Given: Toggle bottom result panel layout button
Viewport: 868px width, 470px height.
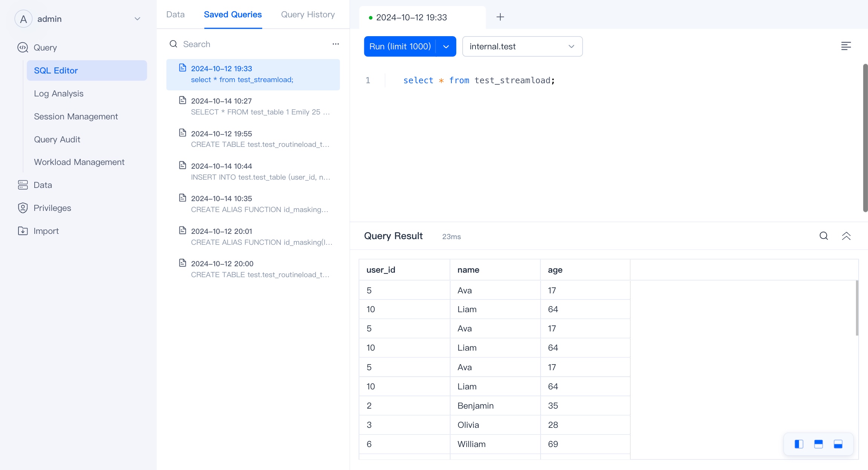Looking at the screenshot, I should click(x=838, y=444).
